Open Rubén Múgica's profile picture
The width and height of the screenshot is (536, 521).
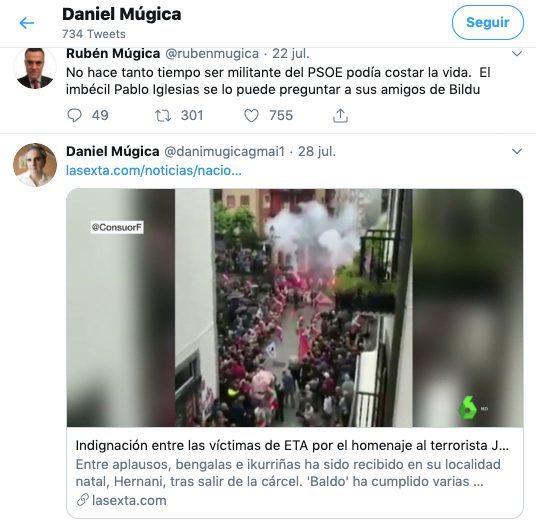[35, 68]
